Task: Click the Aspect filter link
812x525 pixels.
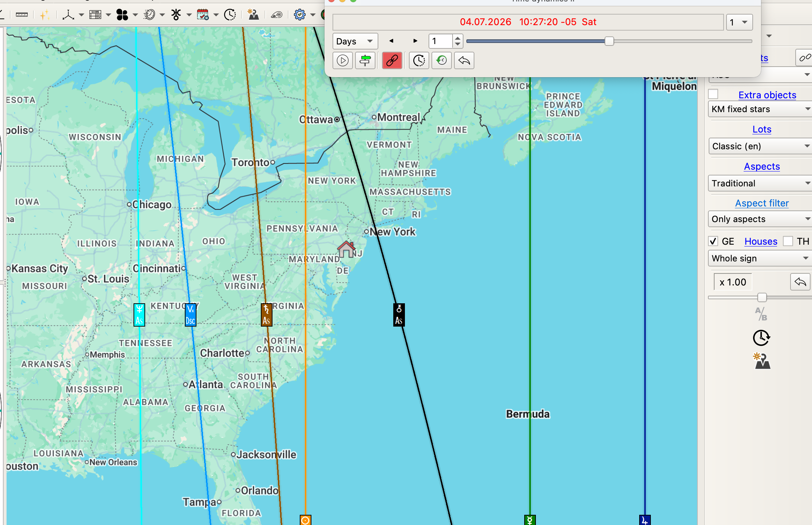Action: [762, 203]
